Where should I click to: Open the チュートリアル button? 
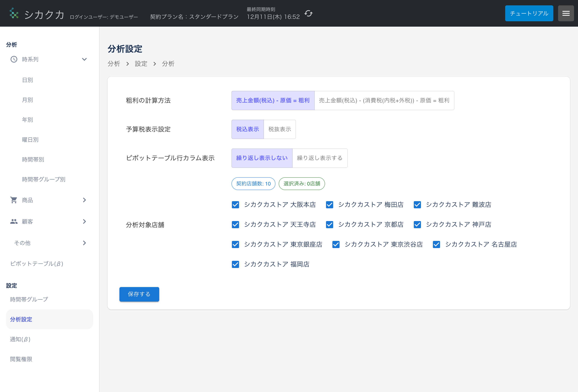click(x=529, y=13)
